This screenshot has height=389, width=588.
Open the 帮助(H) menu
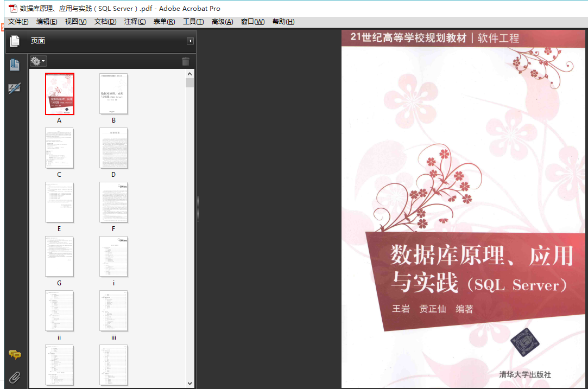[x=283, y=22]
